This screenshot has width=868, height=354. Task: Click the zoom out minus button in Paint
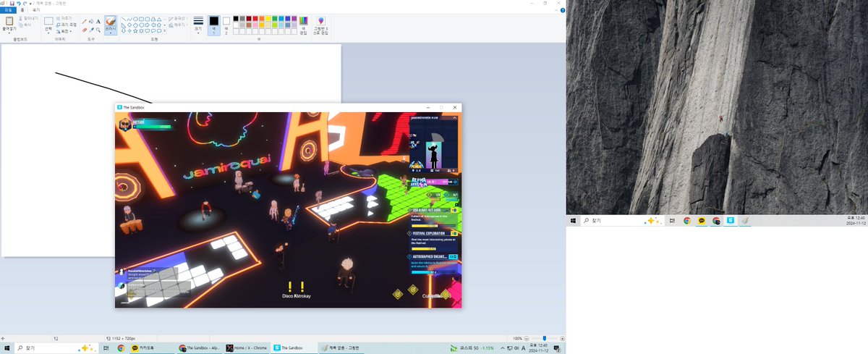(x=526, y=338)
